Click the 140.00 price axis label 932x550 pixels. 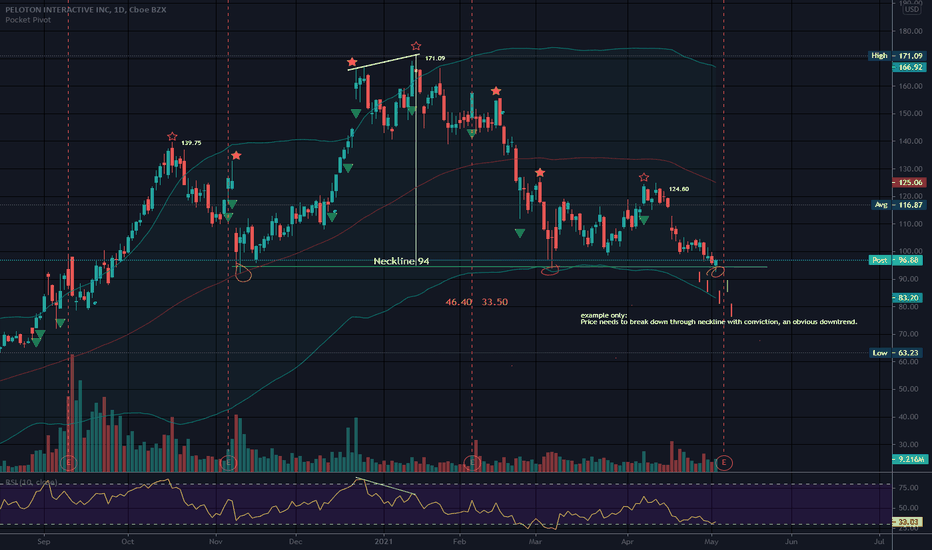(911, 141)
